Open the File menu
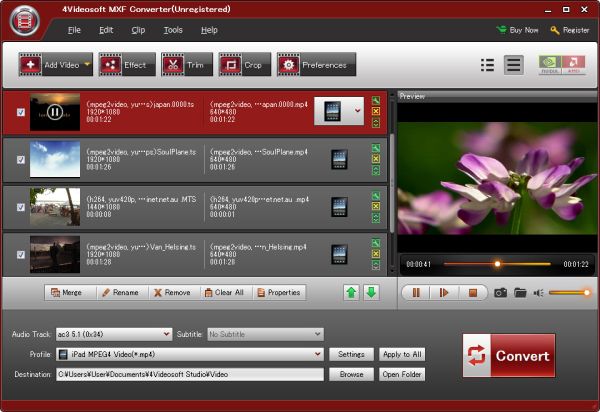 click(x=74, y=30)
